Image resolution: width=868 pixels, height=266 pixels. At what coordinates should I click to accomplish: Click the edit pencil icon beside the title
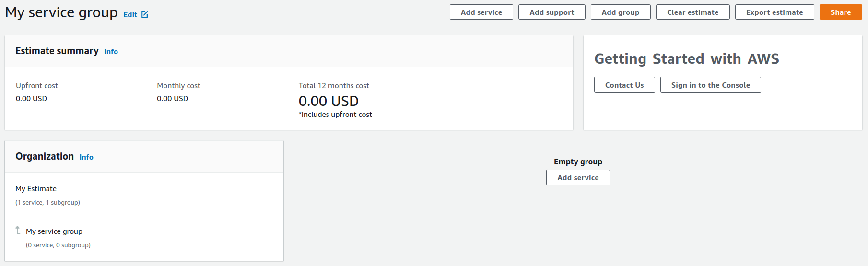pyautogui.click(x=145, y=15)
